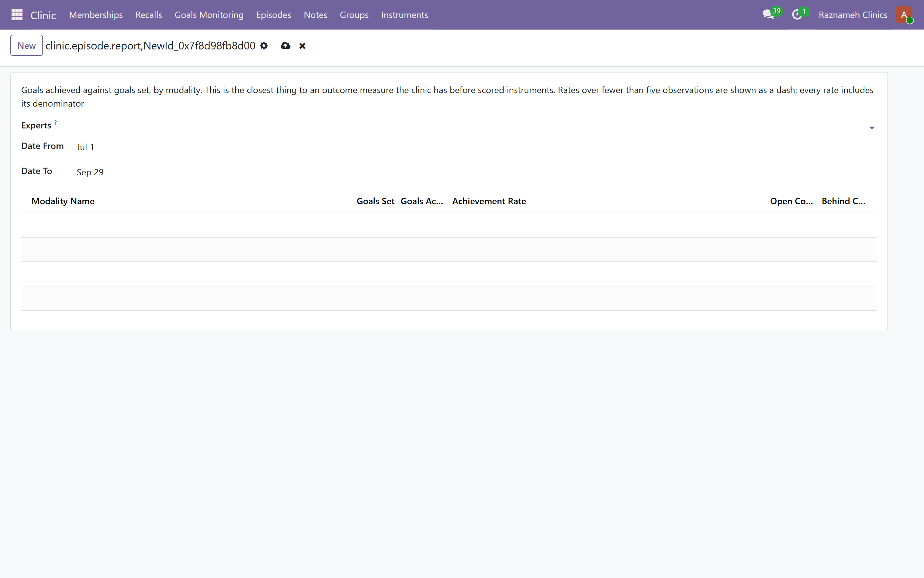Screen dimensions: 924x578
Task: Sort by Modality Name column header
Action: pyautogui.click(x=63, y=201)
